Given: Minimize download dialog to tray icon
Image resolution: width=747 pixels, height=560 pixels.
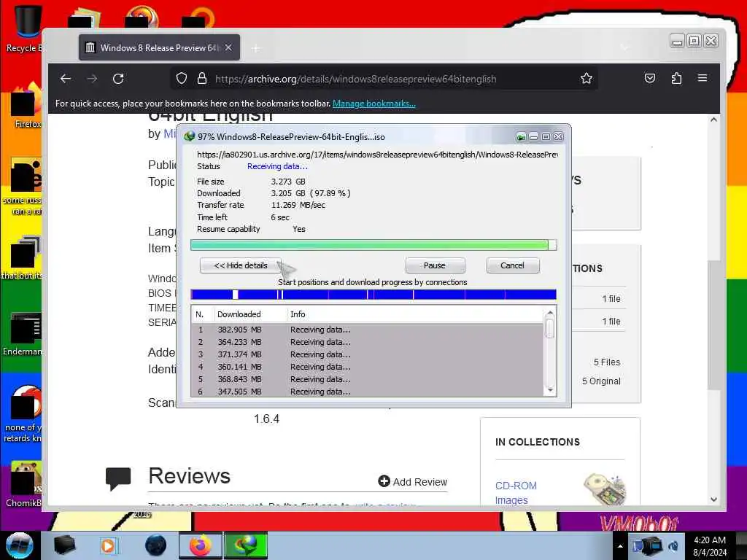Looking at the screenshot, I should [521, 137].
